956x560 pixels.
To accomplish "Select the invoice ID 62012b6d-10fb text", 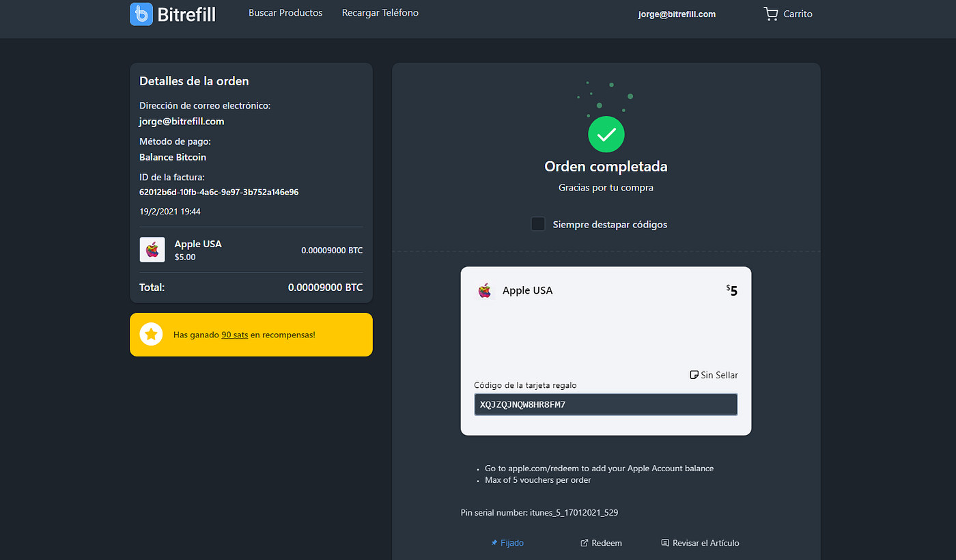I will (x=219, y=192).
